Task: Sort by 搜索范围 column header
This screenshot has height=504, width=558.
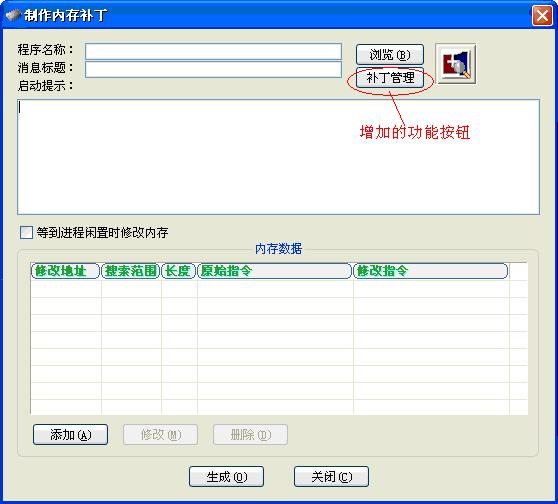Action: tap(131, 271)
